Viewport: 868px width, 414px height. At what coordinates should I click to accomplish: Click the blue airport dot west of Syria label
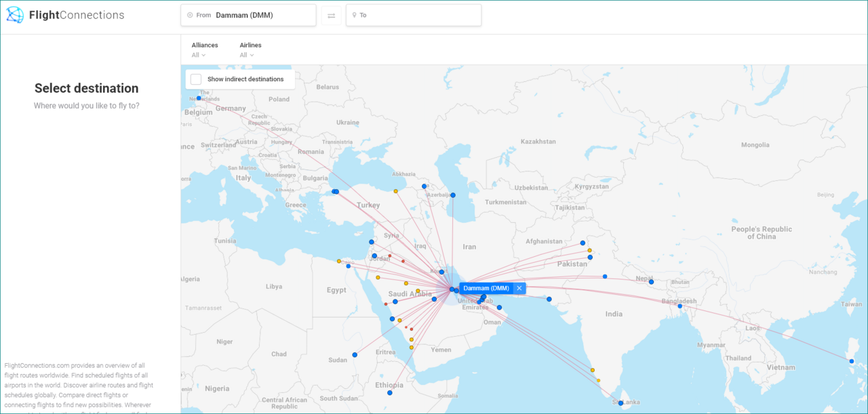(x=372, y=242)
